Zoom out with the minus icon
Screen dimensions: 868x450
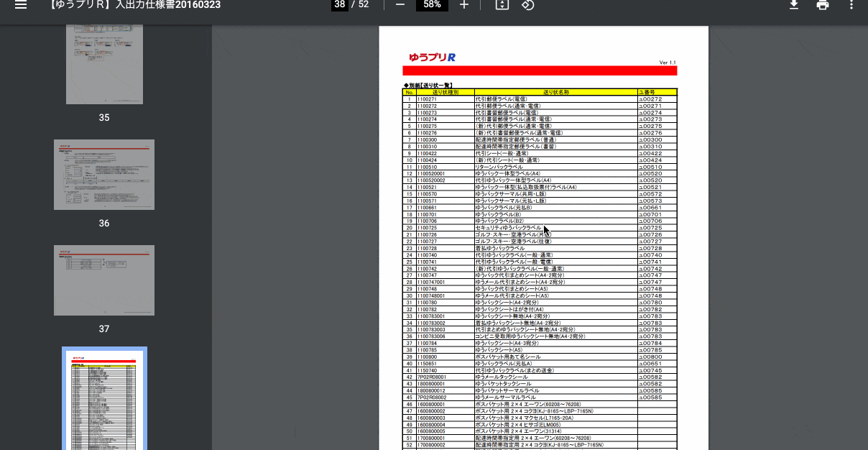(400, 5)
